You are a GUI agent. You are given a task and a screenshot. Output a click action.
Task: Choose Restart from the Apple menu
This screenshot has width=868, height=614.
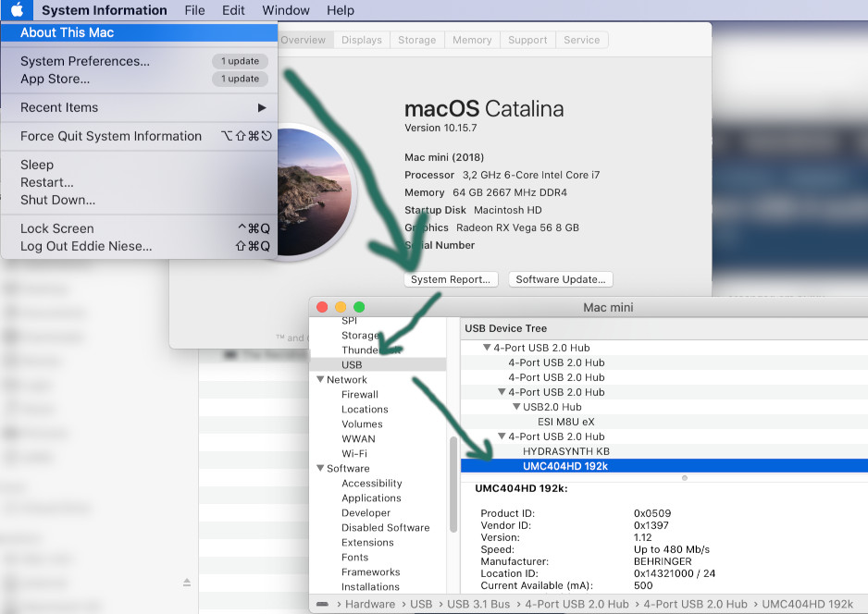pos(139,182)
